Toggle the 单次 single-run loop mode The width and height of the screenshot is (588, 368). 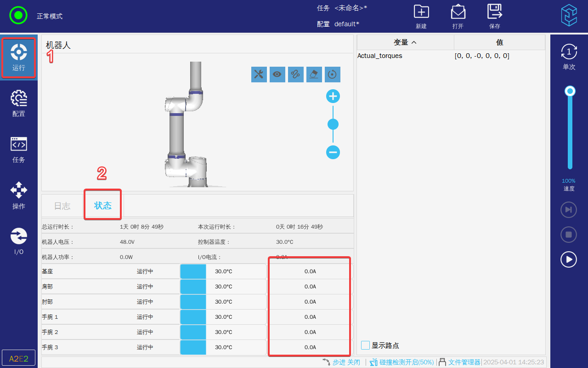569,57
